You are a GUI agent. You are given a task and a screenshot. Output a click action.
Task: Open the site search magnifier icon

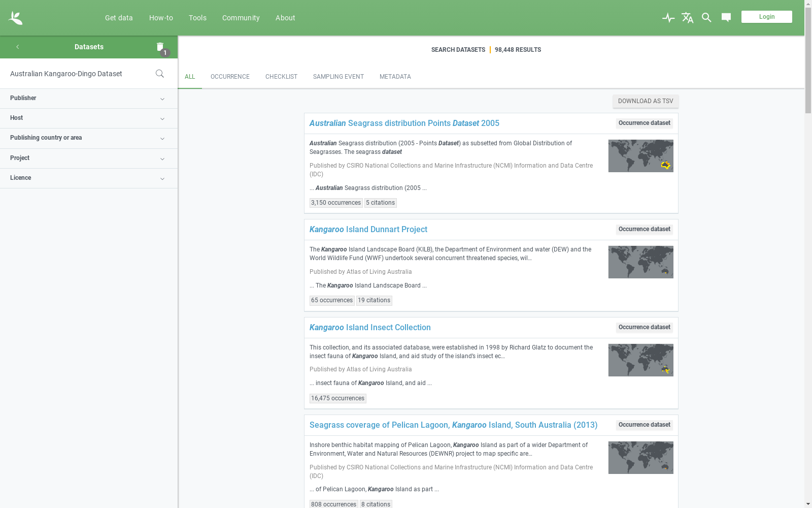pos(706,18)
